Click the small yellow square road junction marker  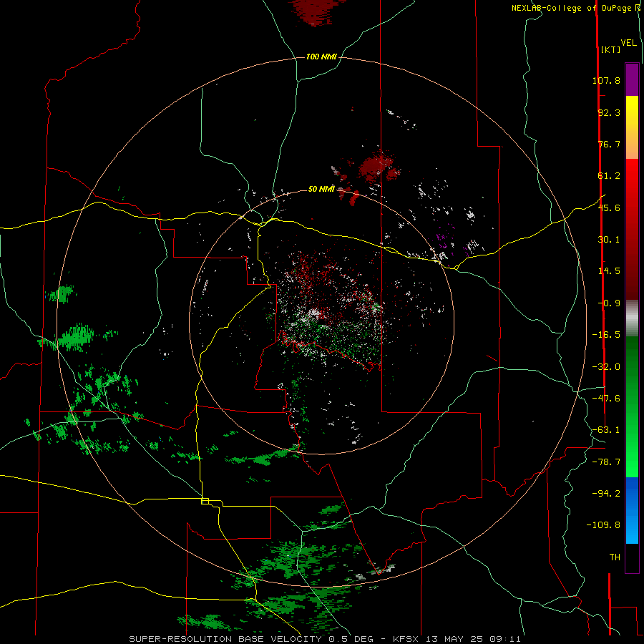[205, 501]
